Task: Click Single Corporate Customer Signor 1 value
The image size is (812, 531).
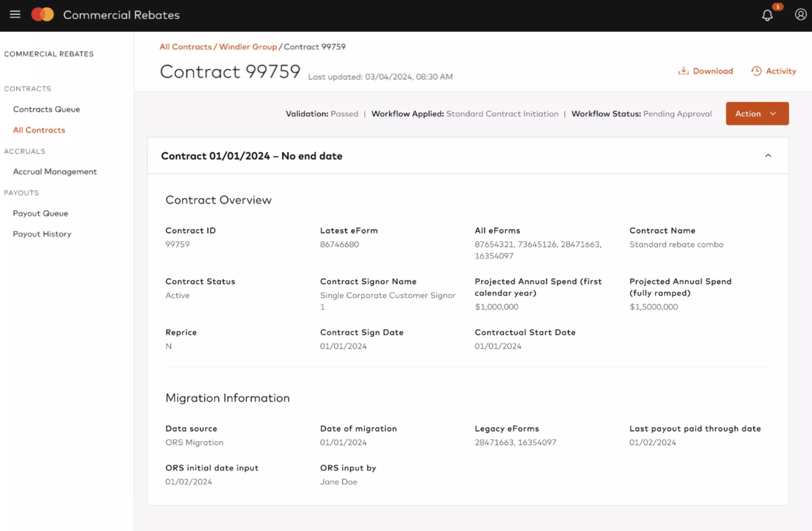Action: tap(388, 301)
